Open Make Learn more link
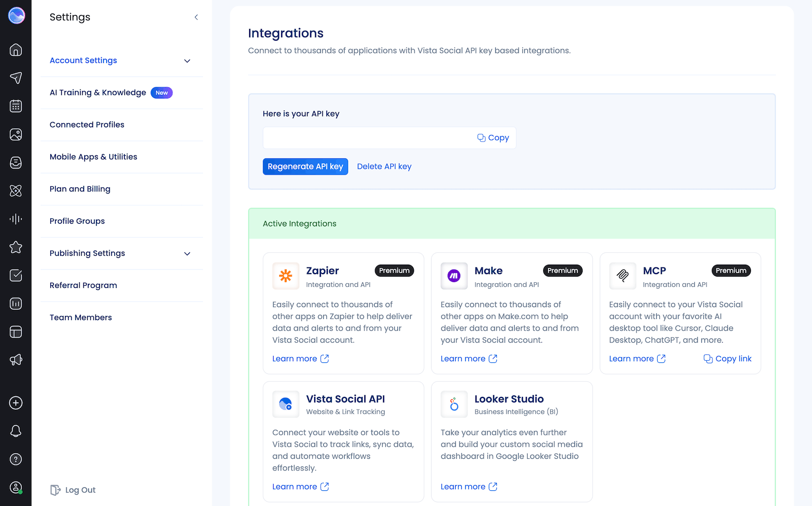The width and height of the screenshot is (812, 506). point(469,359)
